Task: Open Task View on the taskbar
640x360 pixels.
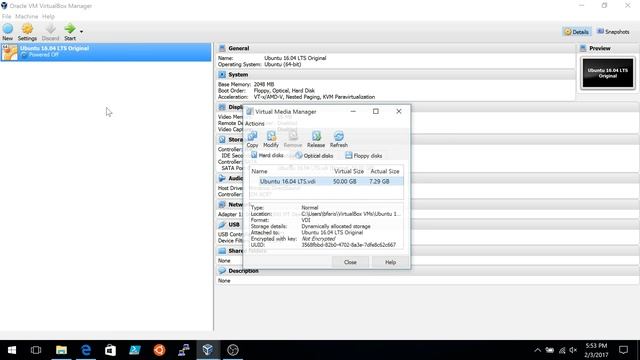Action: click(x=36, y=350)
